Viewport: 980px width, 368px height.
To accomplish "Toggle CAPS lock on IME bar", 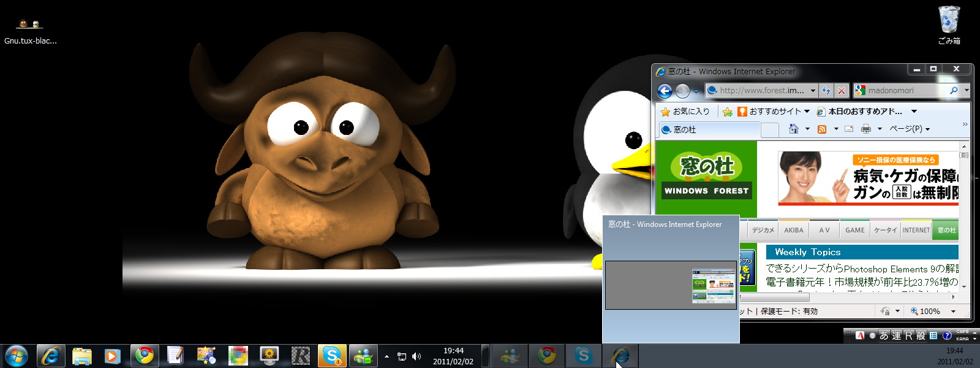I will point(962,332).
